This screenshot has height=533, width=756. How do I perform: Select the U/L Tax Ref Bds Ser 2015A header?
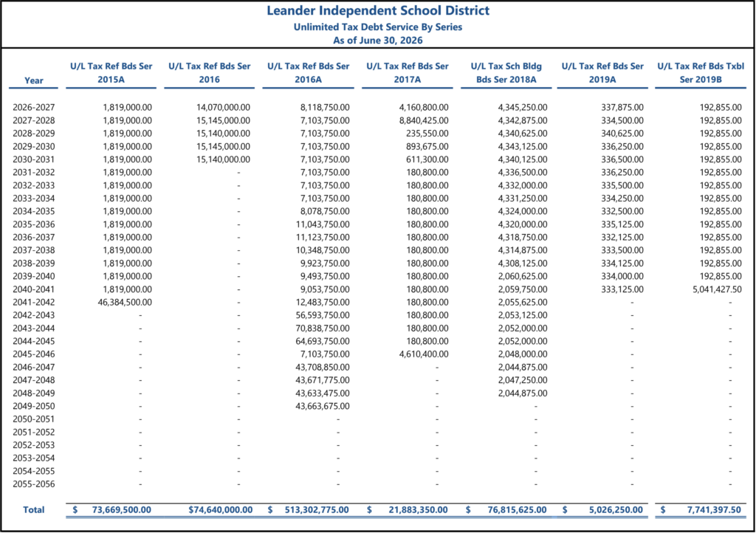coord(111,73)
